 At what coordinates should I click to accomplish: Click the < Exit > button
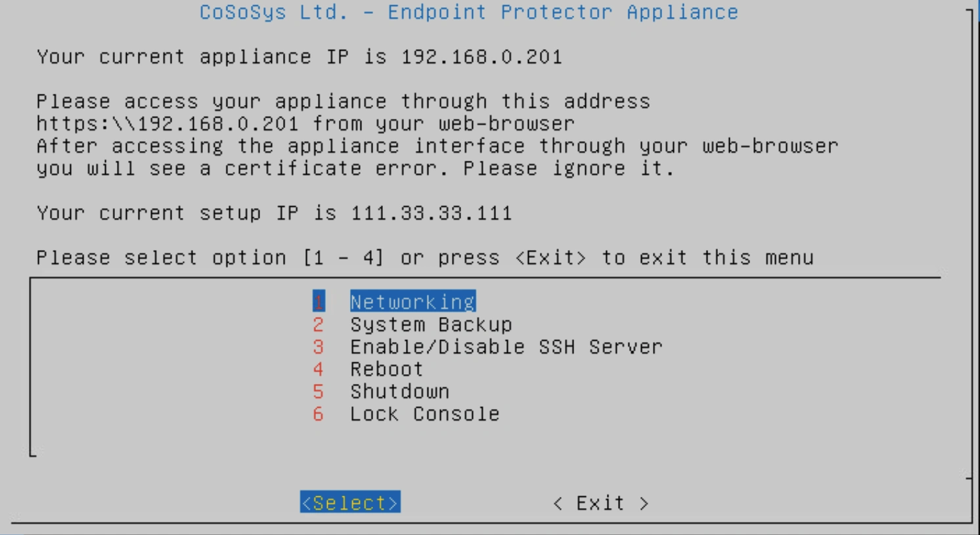coord(601,503)
